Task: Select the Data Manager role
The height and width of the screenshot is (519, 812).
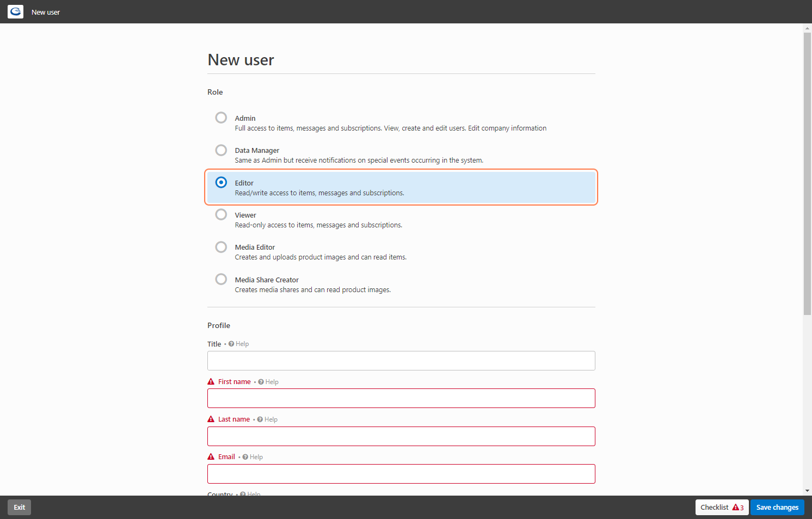Action: [221, 150]
